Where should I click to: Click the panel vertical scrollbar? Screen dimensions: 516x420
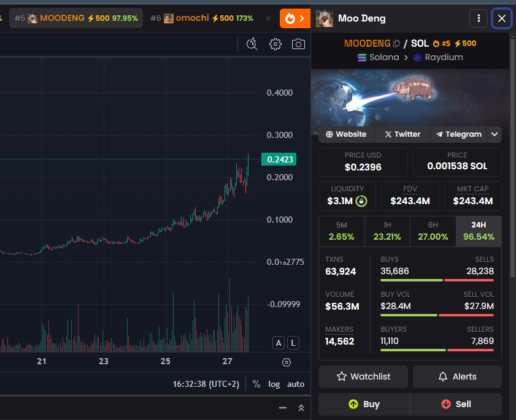[512, 158]
